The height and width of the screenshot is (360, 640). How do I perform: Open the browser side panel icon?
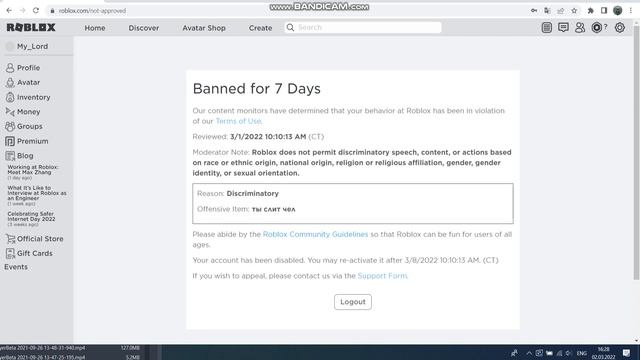point(604,11)
